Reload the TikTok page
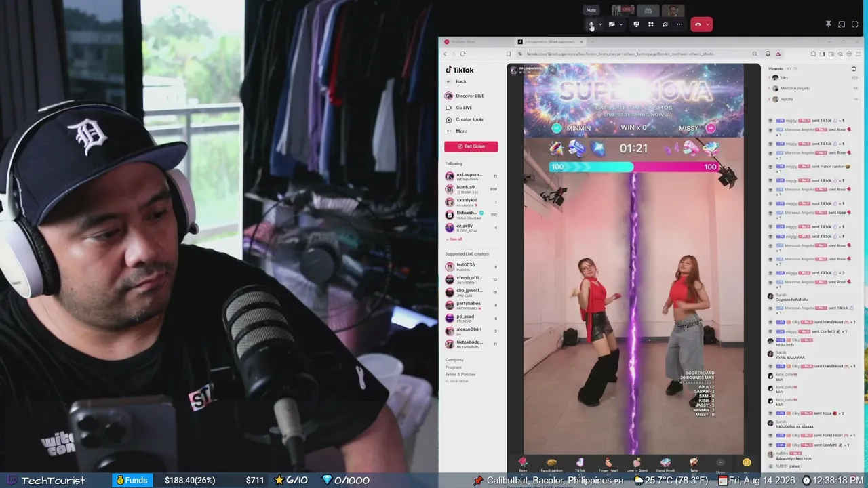Image resolution: width=868 pixels, height=488 pixels. 462,54
